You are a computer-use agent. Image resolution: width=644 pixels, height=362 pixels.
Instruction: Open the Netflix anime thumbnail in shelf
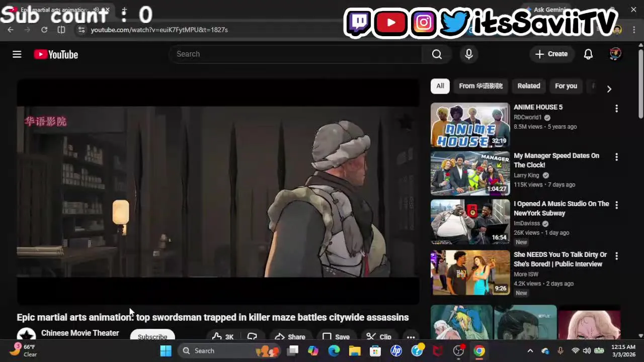525,322
